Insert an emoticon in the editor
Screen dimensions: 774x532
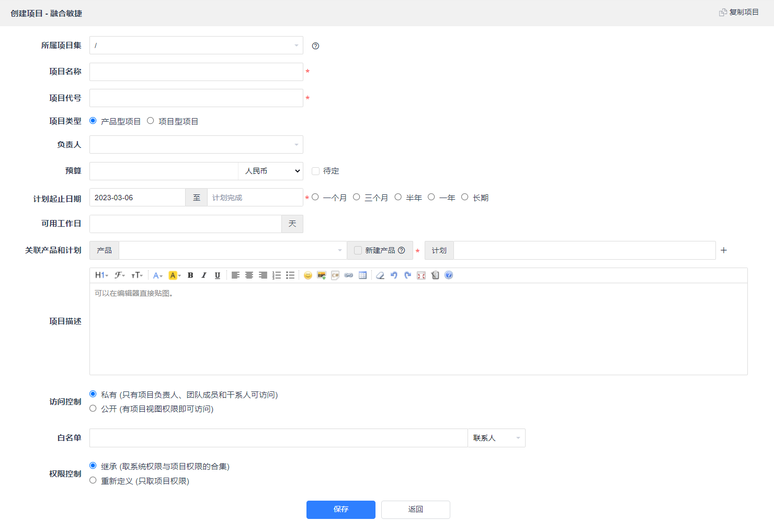click(308, 275)
